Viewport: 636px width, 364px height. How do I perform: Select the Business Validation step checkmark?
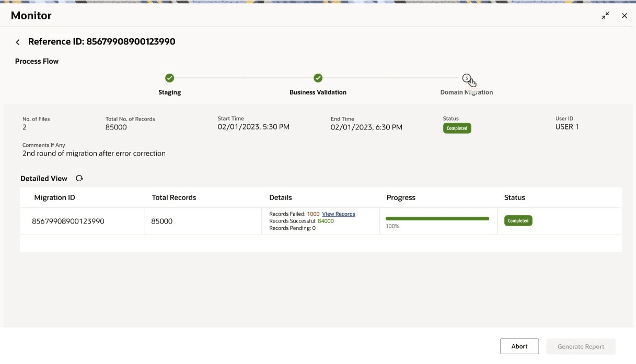coord(318,78)
